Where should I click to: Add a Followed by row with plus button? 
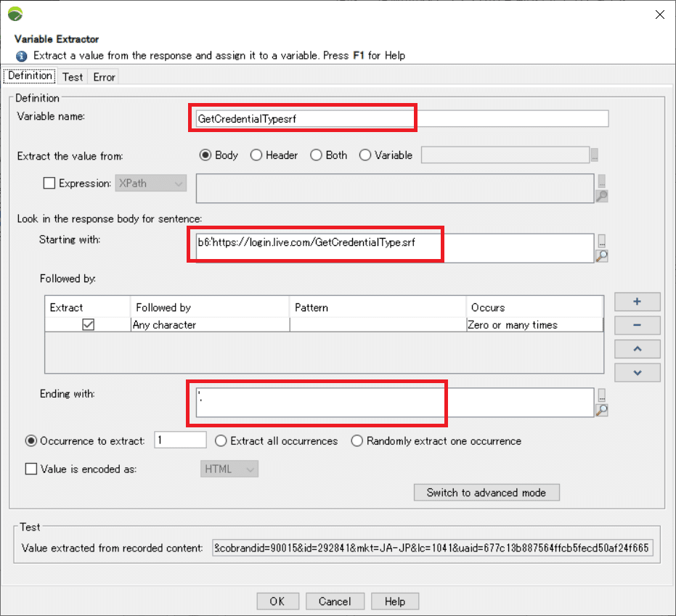(x=638, y=302)
